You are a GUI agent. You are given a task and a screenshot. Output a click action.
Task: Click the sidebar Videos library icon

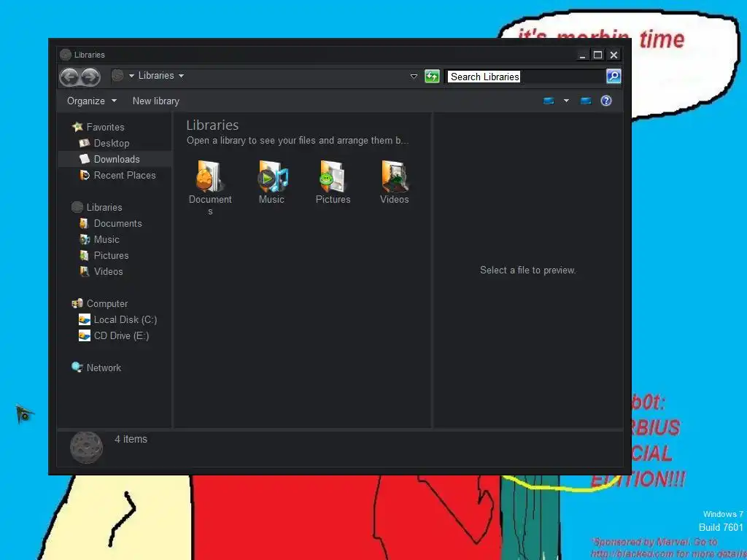point(85,271)
